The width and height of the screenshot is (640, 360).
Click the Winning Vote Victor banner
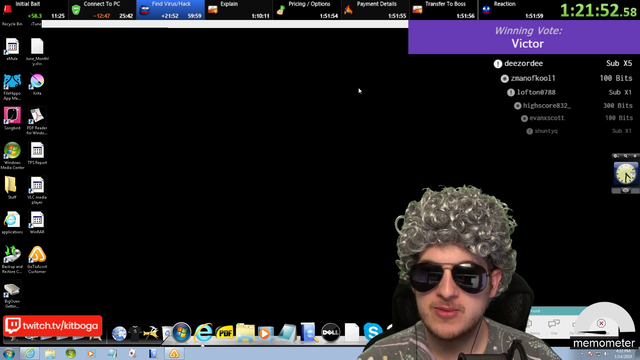(524, 37)
